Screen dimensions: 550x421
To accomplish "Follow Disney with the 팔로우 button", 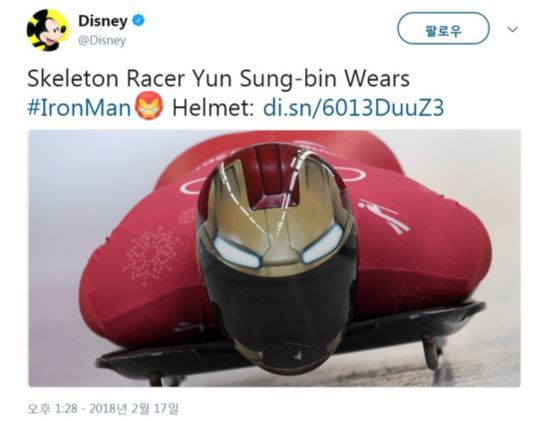I will (443, 29).
